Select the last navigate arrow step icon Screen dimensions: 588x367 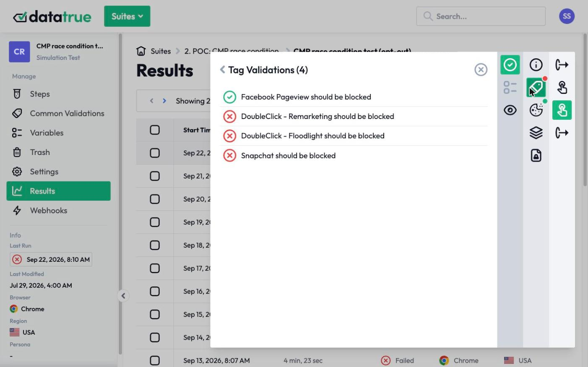click(x=562, y=133)
